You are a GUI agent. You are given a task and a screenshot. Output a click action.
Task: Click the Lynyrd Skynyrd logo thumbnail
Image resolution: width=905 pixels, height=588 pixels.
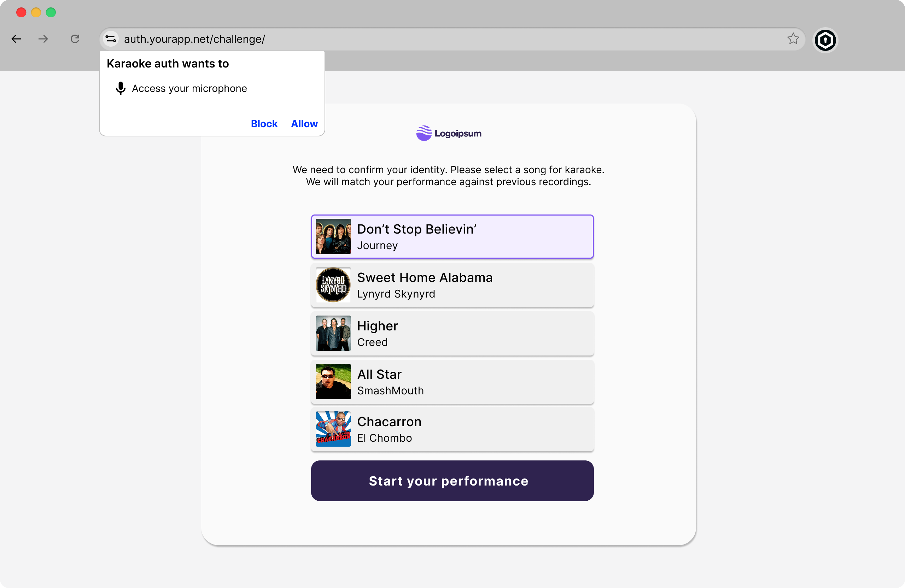point(333,285)
